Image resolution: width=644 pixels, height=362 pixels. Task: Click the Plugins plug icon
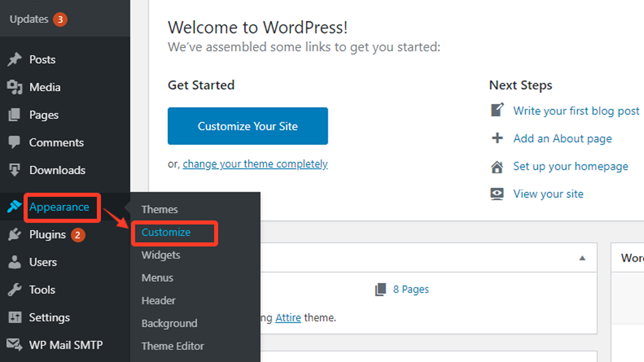[15, 234]
